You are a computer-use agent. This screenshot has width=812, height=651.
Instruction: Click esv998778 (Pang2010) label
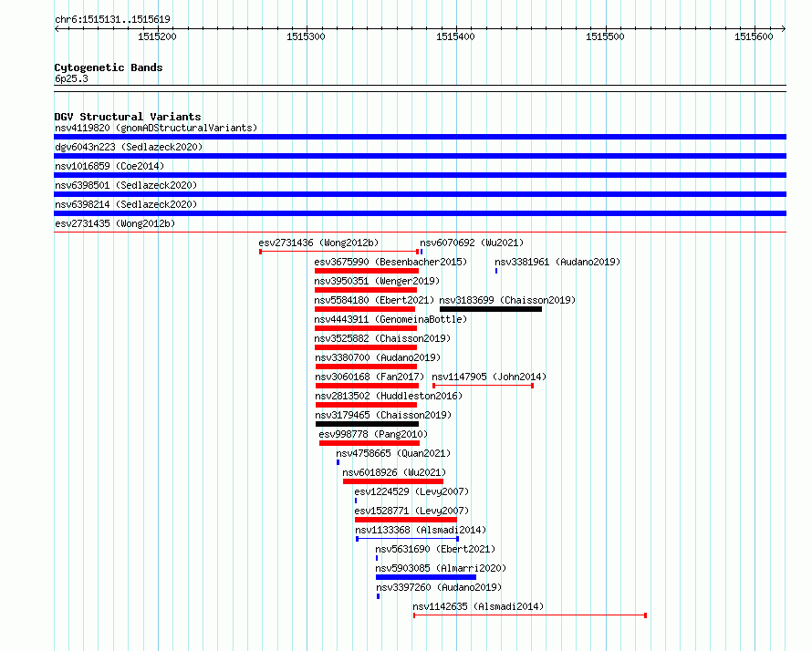373,434
